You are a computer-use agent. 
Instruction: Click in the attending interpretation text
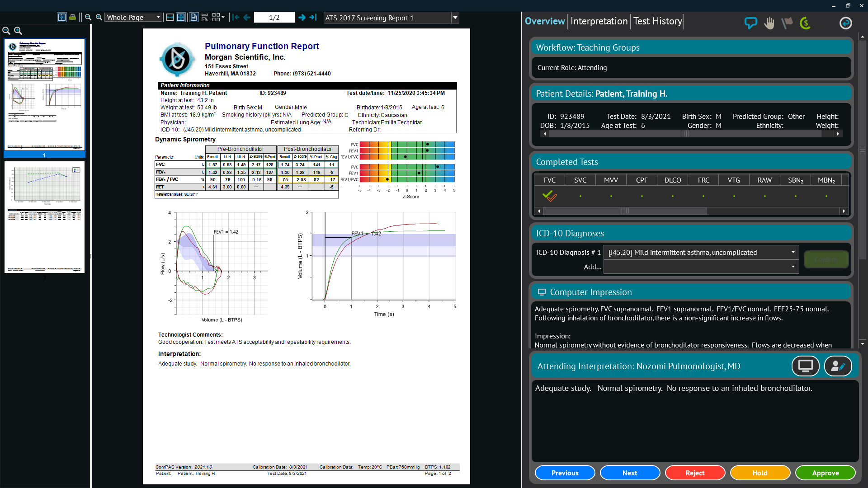(695, 420)
